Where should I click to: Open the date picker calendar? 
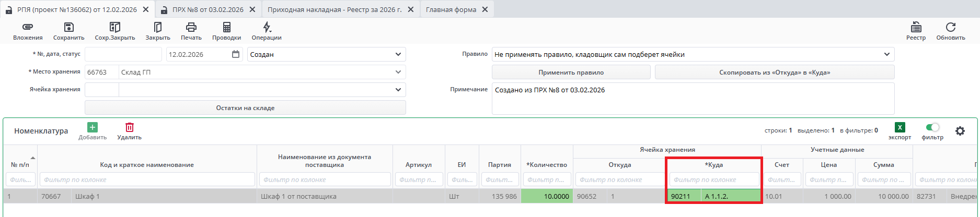point(236,54)
